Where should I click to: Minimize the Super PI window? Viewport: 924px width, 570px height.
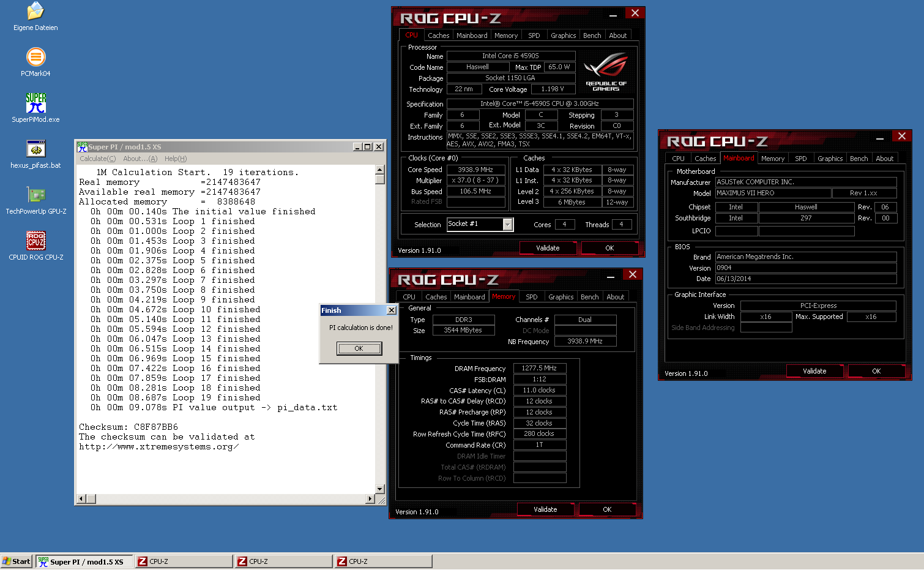coord(357,147)
